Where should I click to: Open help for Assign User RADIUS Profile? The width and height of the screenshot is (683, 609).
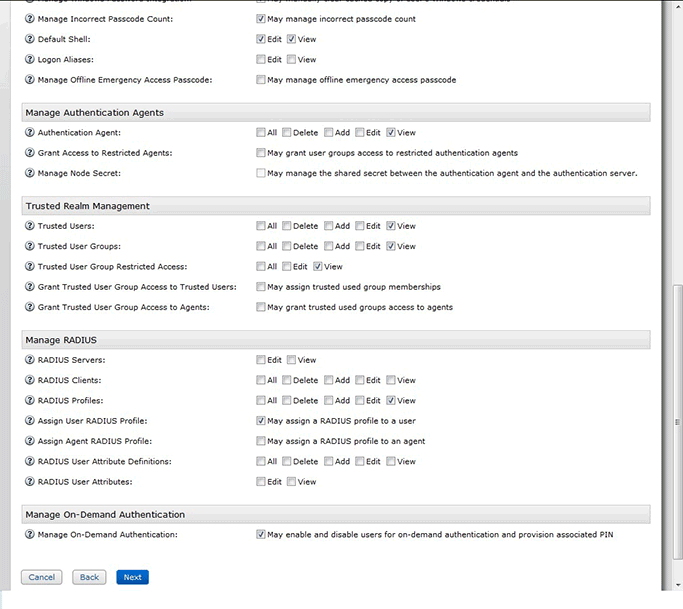(x=30, y=421)
